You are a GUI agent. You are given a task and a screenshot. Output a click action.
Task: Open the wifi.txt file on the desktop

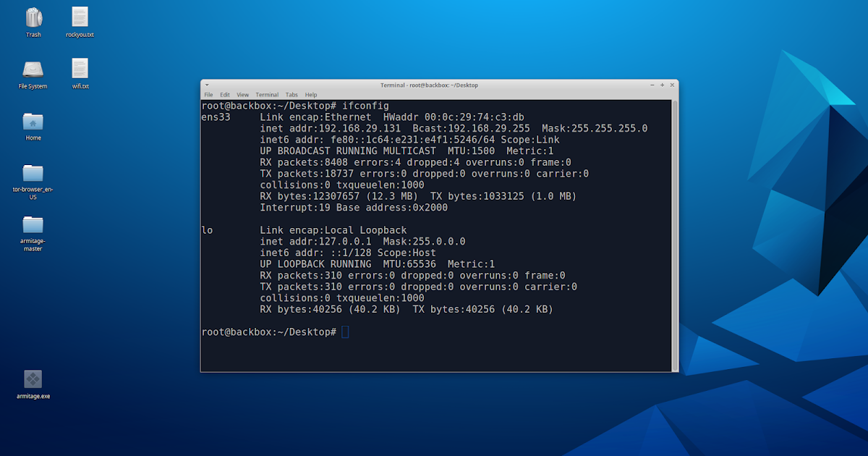click(x=80, y=71)
